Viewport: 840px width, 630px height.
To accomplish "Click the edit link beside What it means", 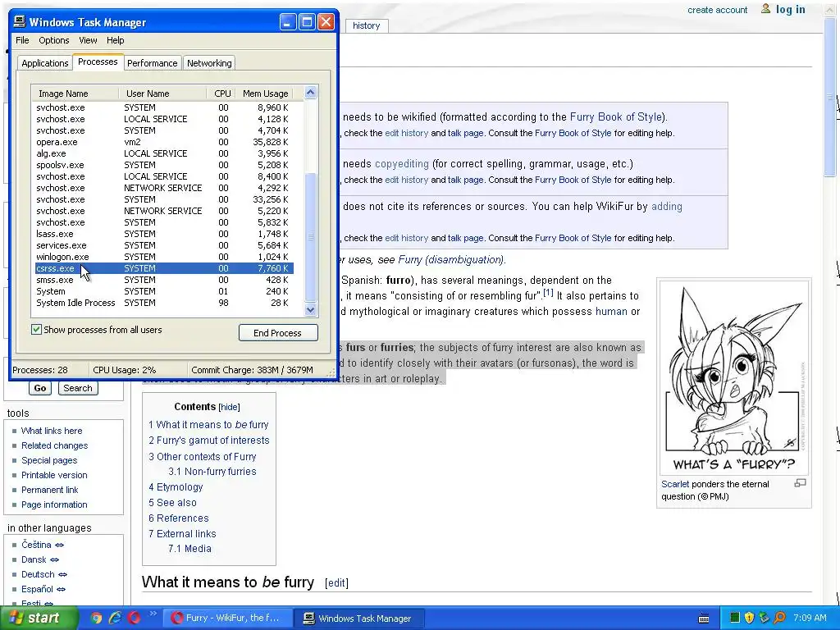I will [336, 583].
